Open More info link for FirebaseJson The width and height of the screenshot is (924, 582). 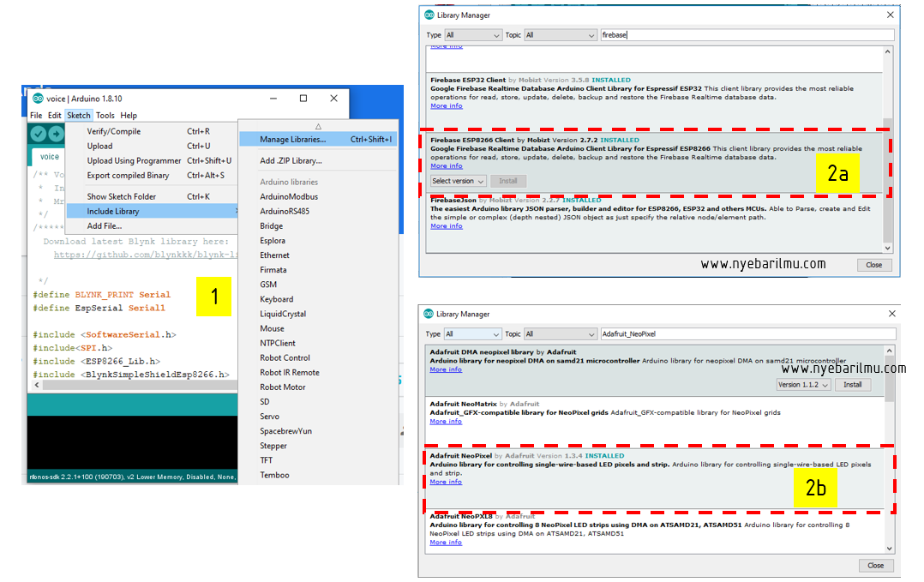(446, 226)
